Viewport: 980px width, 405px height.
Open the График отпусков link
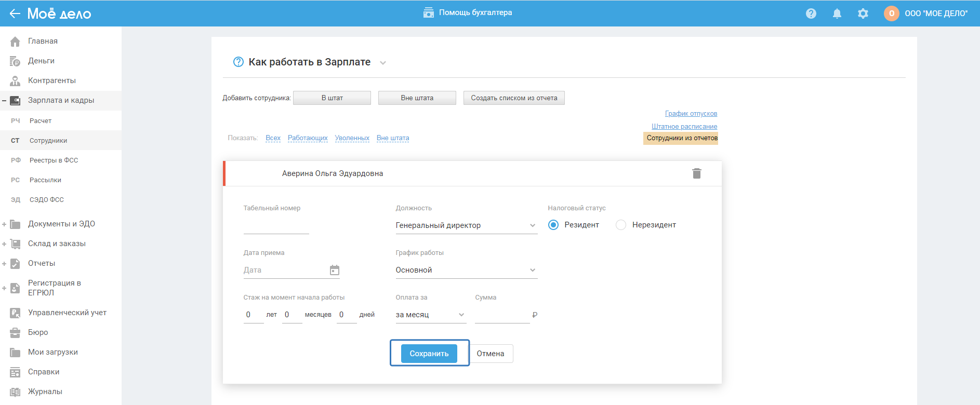(x=691, y=114)
